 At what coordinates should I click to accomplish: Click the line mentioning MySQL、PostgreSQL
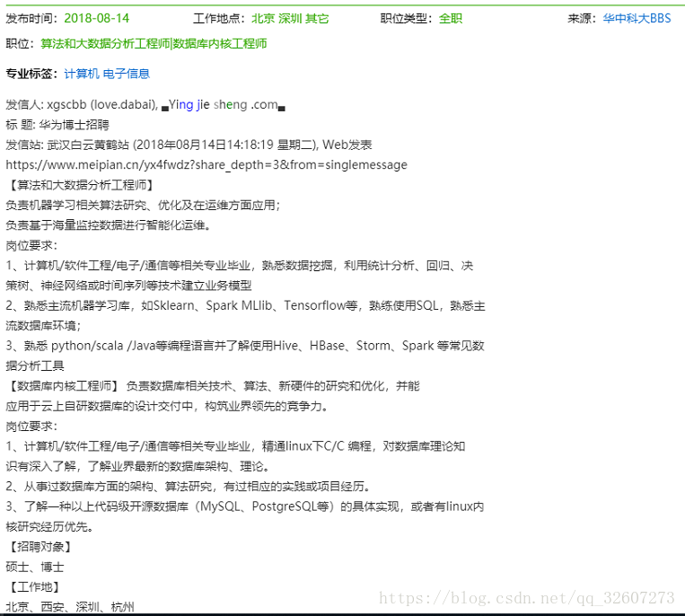tap(245, 506)
